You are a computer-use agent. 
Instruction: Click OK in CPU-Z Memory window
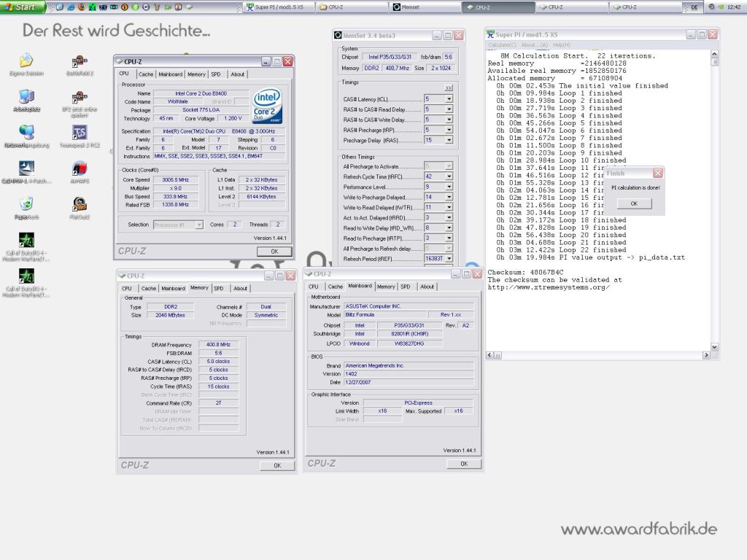[277, 466]
